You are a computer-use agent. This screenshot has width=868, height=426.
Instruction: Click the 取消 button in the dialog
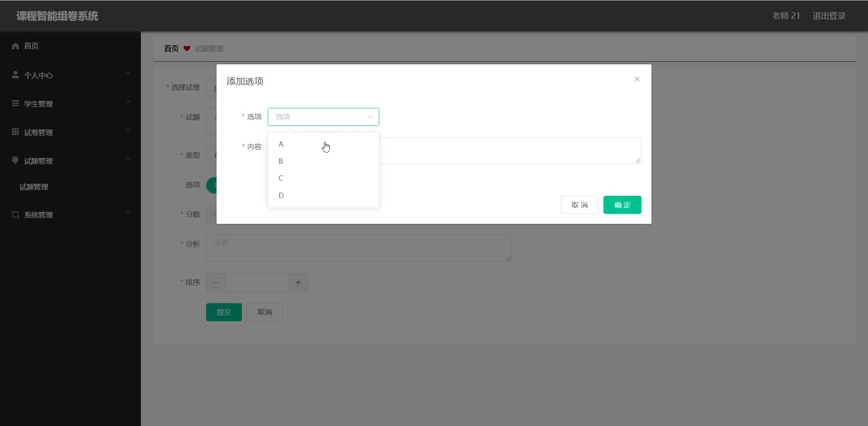[579, 205]
